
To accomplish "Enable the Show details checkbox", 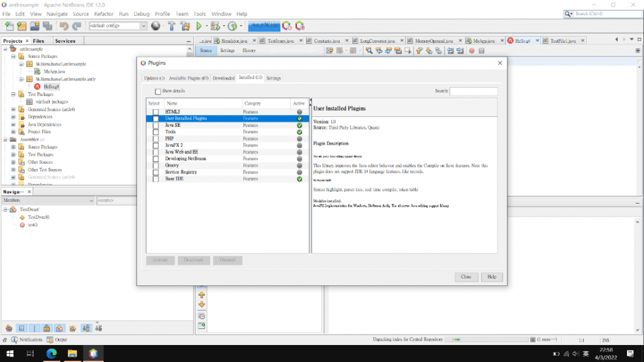I will click(x=158, y=91).
